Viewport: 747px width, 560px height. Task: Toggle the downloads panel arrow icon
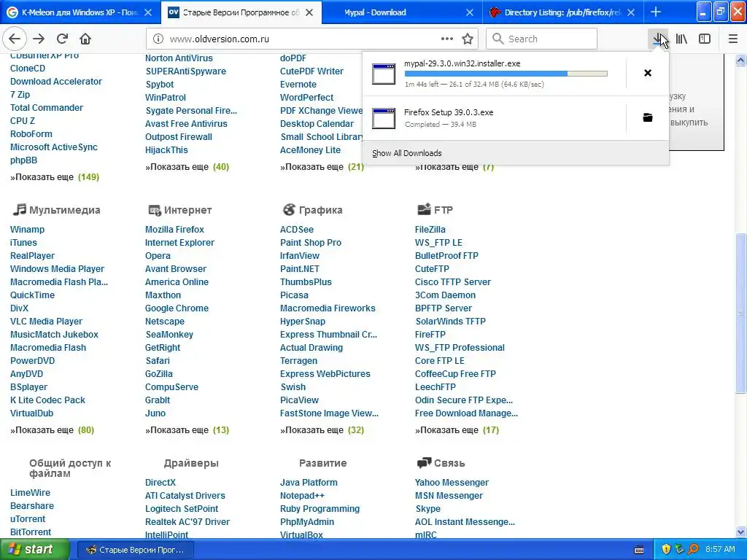point(659,39)
